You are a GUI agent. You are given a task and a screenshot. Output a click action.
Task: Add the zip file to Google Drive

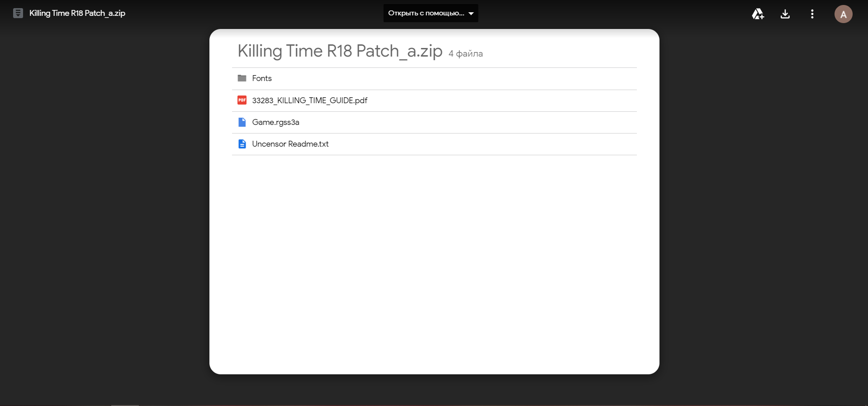pos(758,14)
